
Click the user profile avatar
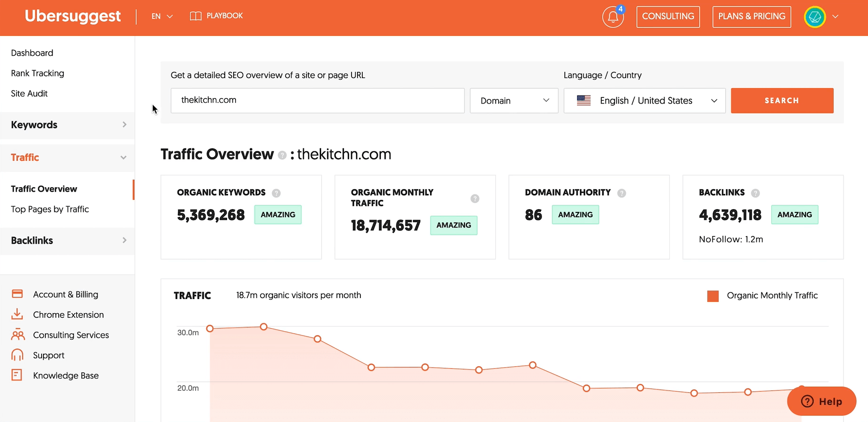pos(815,17)
